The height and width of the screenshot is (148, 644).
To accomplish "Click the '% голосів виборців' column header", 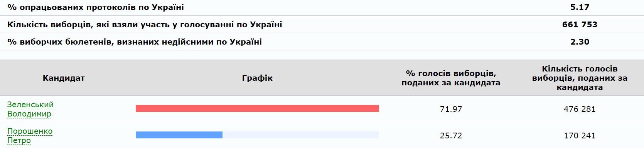I will pyautogui.click(x=451, y=78).
